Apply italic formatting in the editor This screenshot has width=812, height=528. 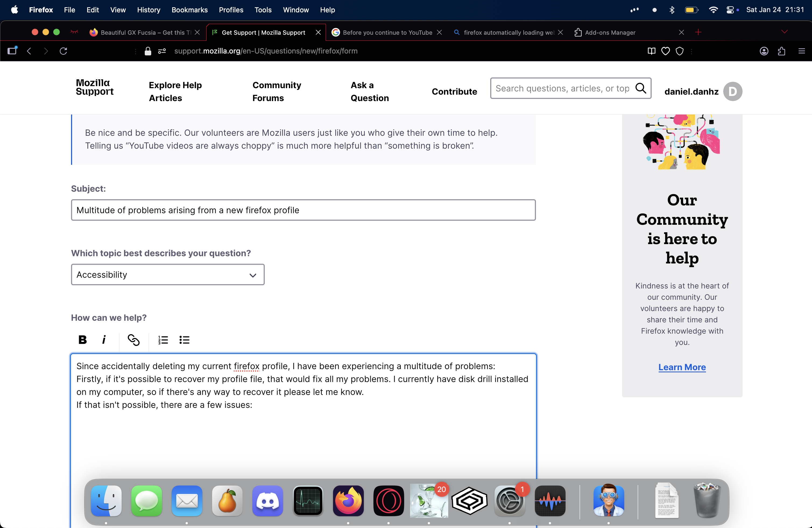pos(104,340)
